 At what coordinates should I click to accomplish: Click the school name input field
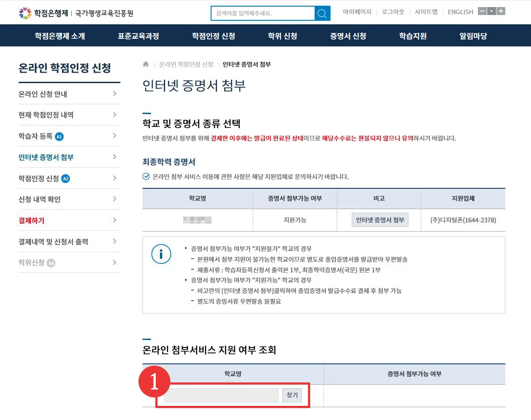tap(220, 395)
